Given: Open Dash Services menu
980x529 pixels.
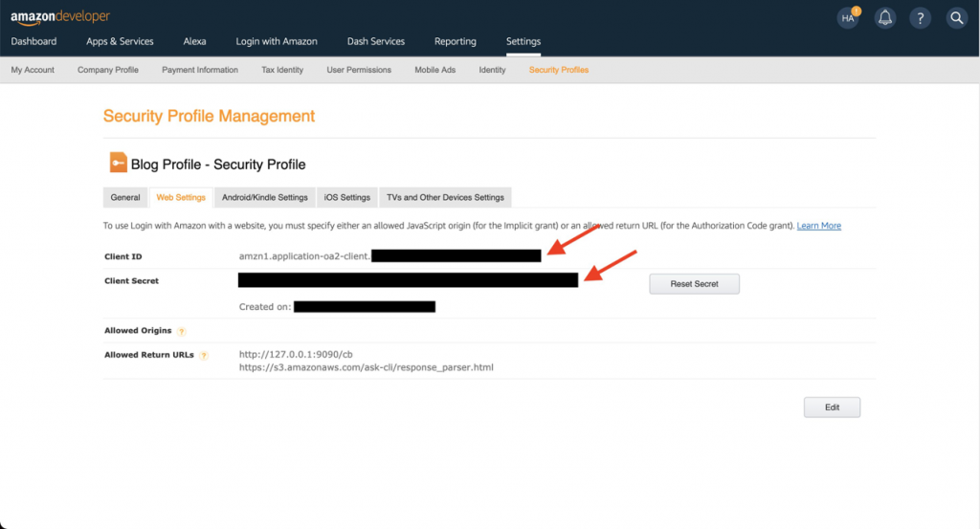Looking at the screenshot, I should [375, 41].
